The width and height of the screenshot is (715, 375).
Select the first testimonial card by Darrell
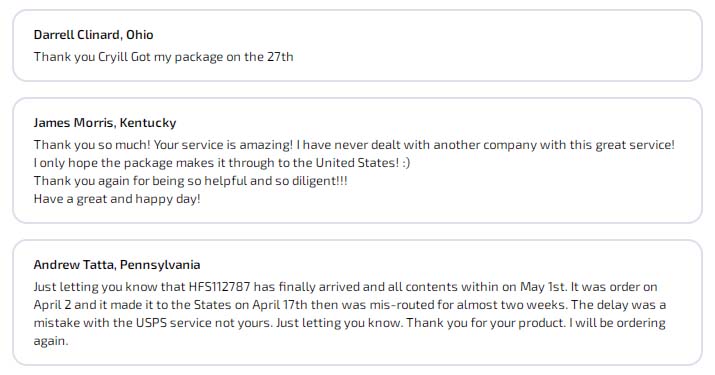[x=358, y=46]
